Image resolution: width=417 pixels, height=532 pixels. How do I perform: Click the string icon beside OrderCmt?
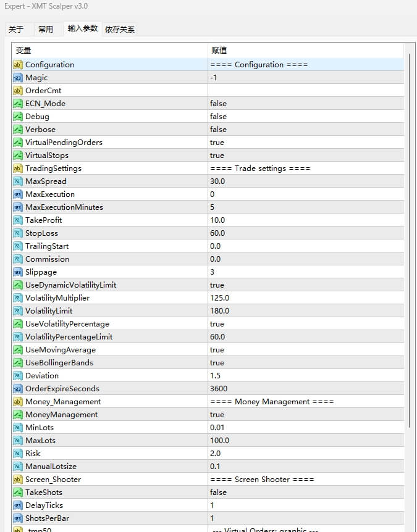click(x=17, y=91)
